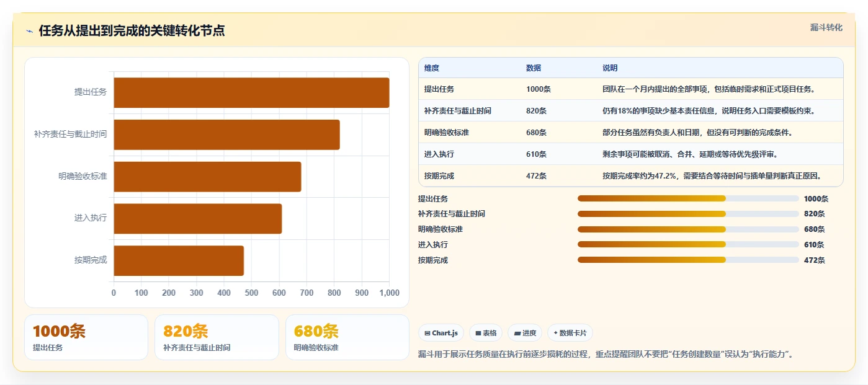The width and height of the screenshot is (868, 385).
Task: Open the 820条 stat card
Action: coord(217,337)
